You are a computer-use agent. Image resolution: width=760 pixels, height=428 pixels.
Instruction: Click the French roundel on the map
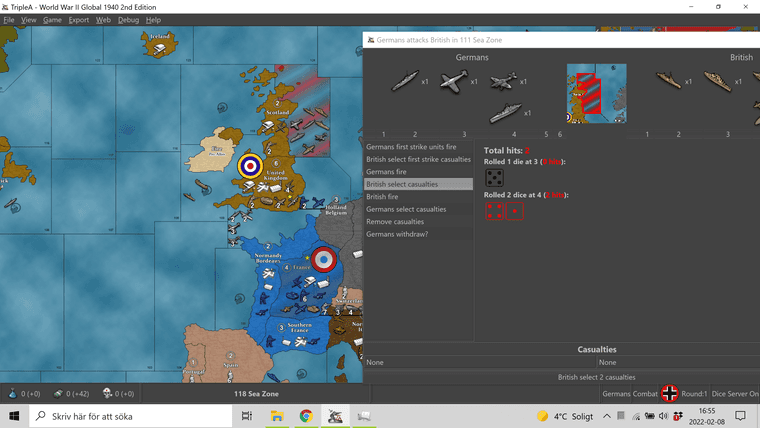323,259
